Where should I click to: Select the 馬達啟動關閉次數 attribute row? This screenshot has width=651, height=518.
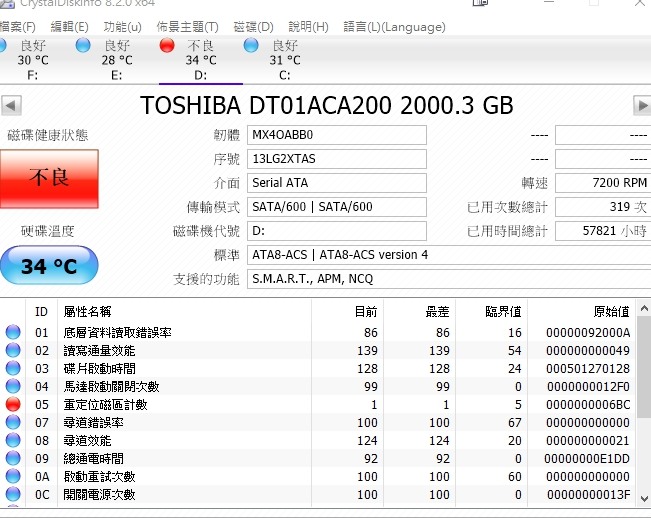pyautogui.click(x=318, y=386)
